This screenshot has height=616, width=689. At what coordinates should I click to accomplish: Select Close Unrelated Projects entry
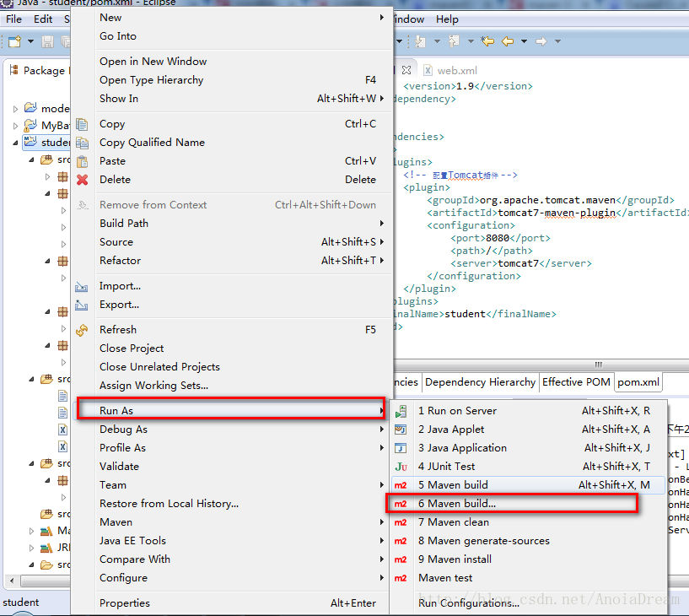(231, 367)
